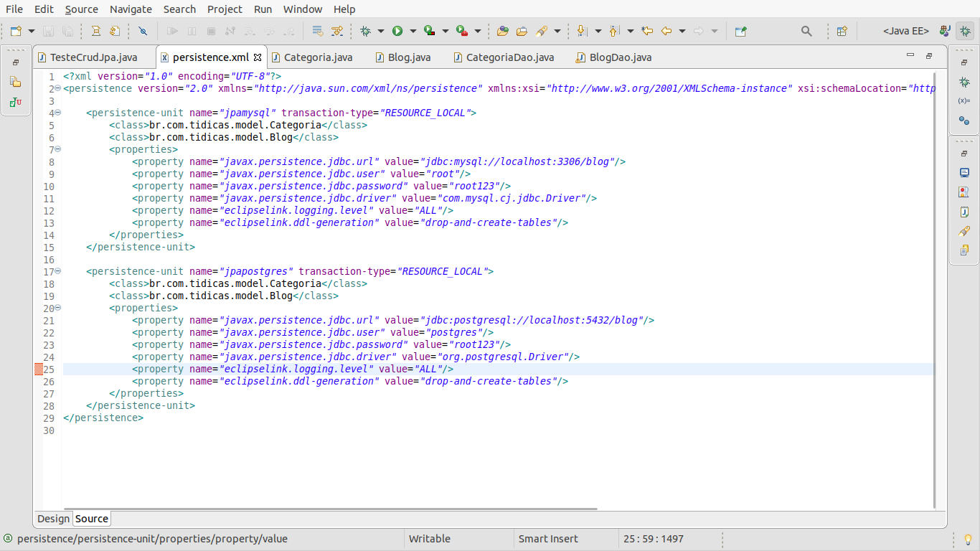Open the Breakpoints view icon in right trim
Image resolution: width=980 pixels, height=551 pixels.
pos(964,121)
